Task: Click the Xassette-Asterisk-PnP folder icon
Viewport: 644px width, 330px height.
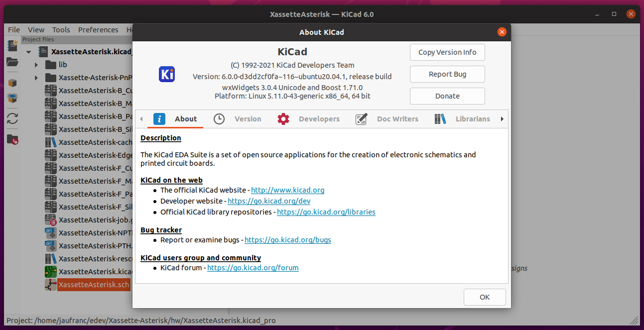Action: [51, 78]
